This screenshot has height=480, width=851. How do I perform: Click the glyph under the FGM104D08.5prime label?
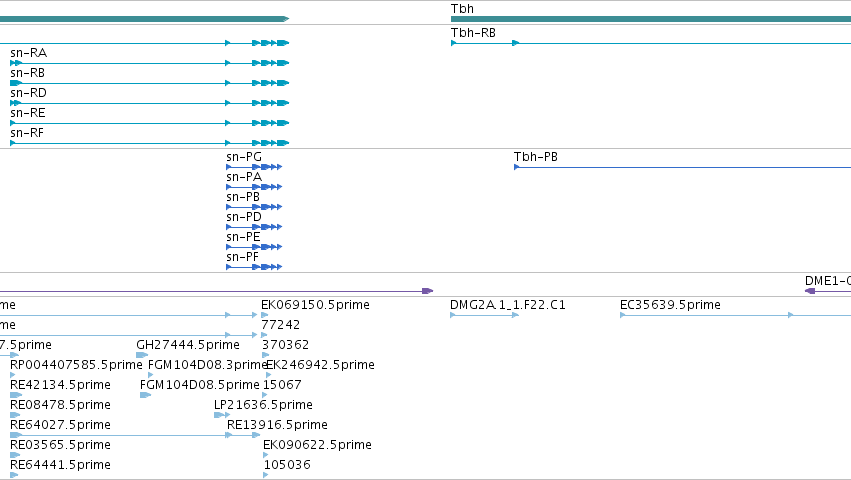pyautogui.click(x=145, y=395)
